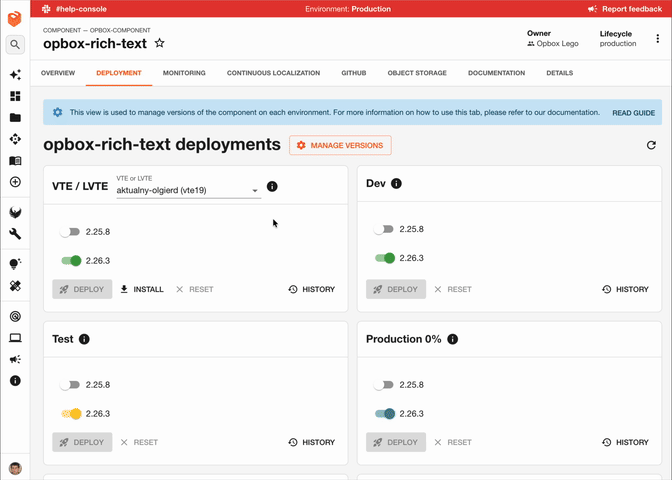Open the #help-console channel link

[x=81, y=9]
